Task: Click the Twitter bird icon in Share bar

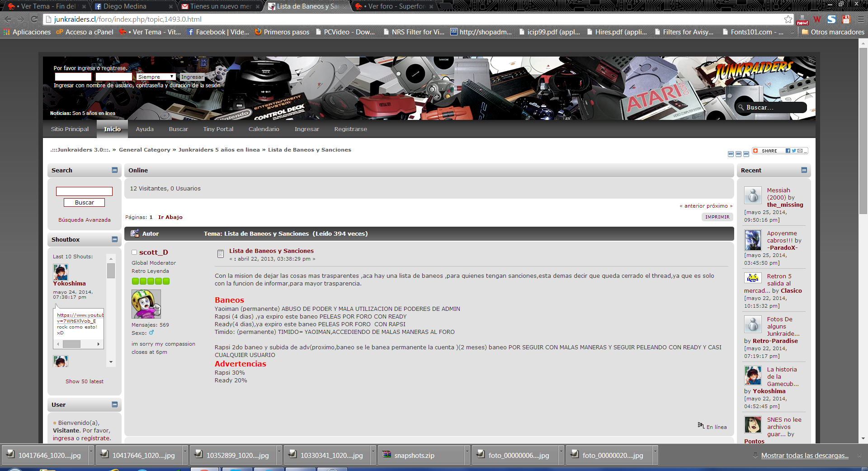Action: [x=794, y=151]
